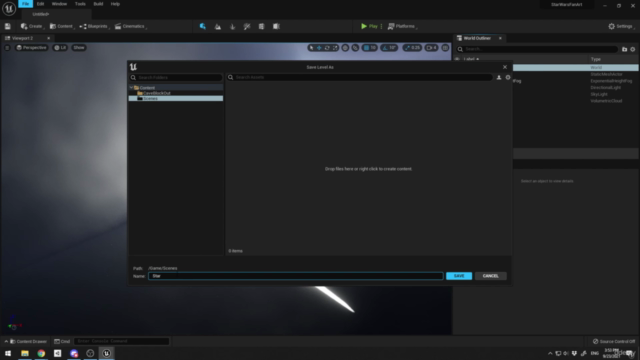Open the Perspective view mode dropdown
The width and height of the screenshot is (640, 360).
coord(31,48)
